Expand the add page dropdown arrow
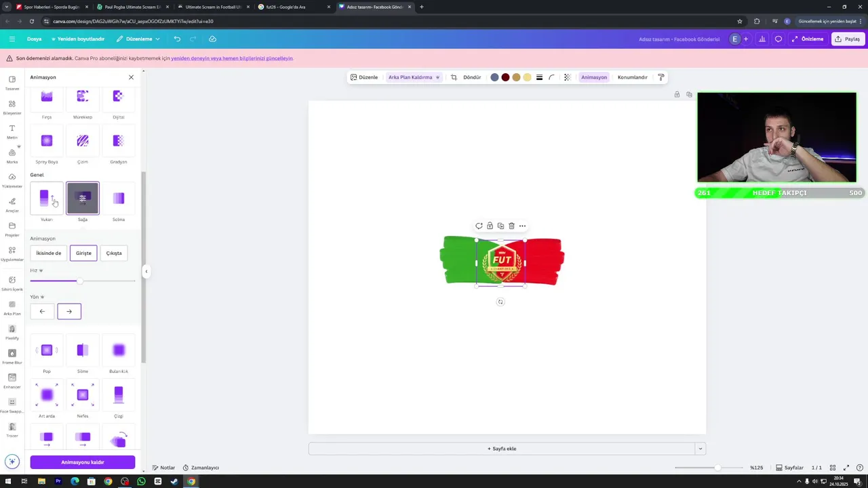Viewport: 868px width, 488px height. (701, 449)
